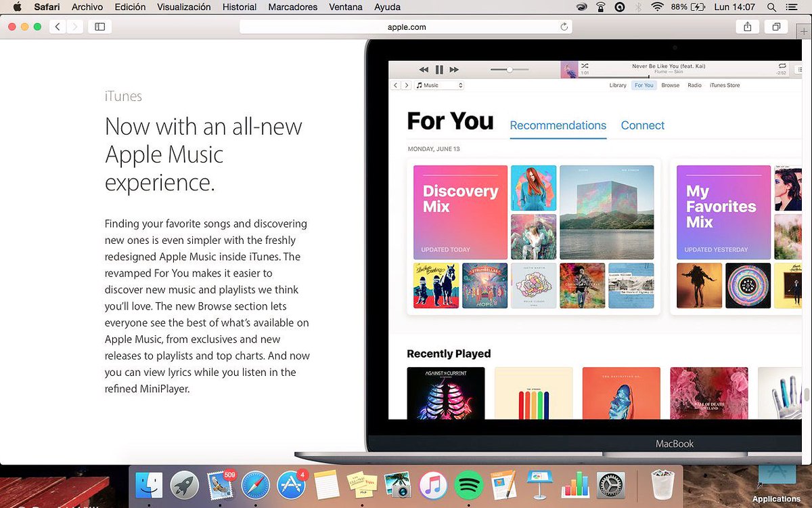Open the App Store from the Dock
This screenshot has height=508, width=812.
pyautogui.click(x=291, y=485)
